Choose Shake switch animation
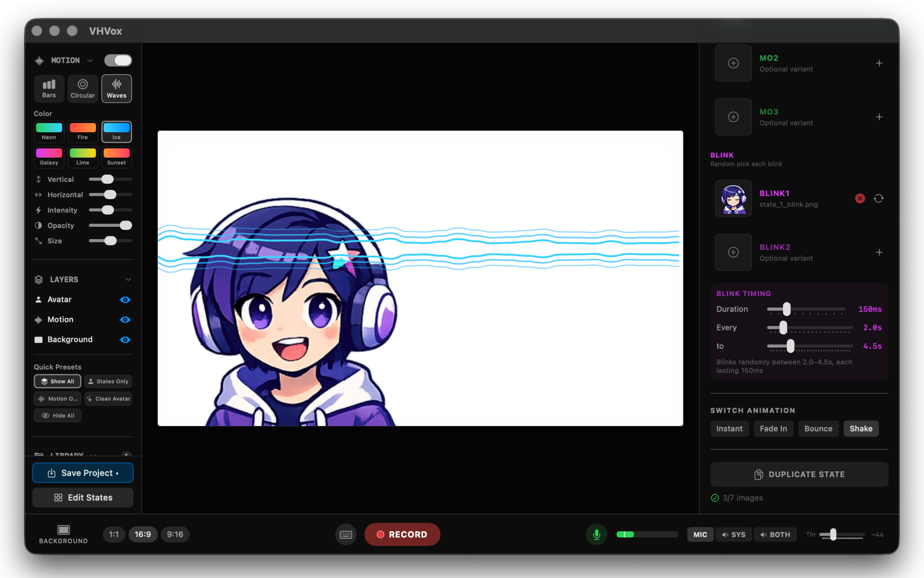This screenshot has width=924, height=578. (861, 428)
